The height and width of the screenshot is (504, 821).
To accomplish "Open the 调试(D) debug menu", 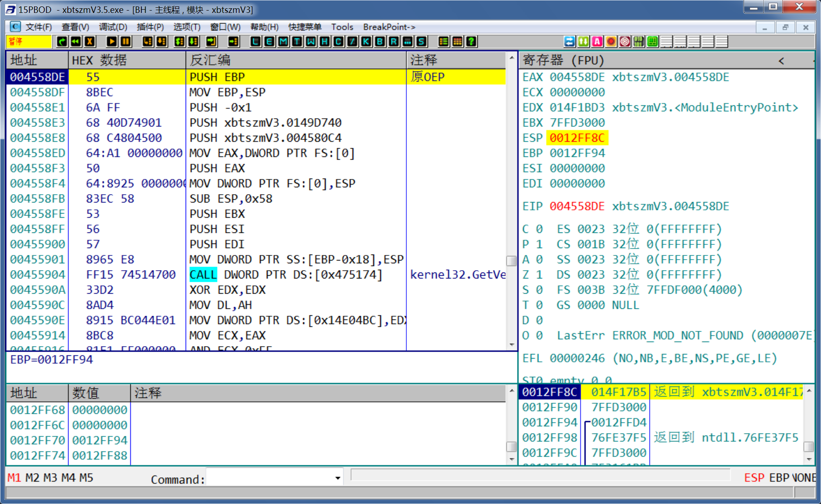I will 113,27.
